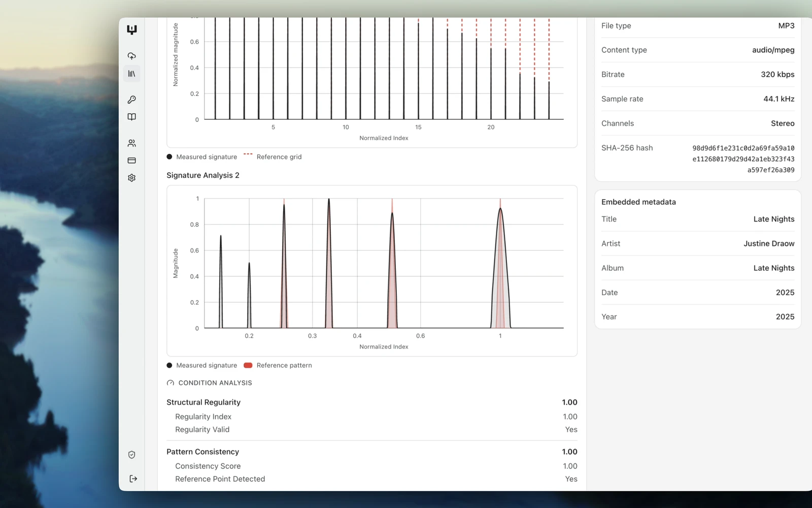Click the Embedded metadata heading
This screenshot has height=508, width=812.
pos(638,202)
